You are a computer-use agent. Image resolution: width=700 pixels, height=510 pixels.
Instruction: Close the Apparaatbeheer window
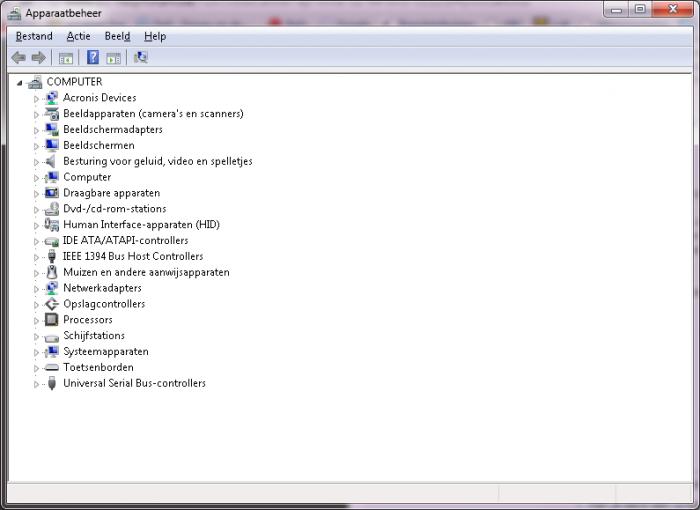[672, 9]
